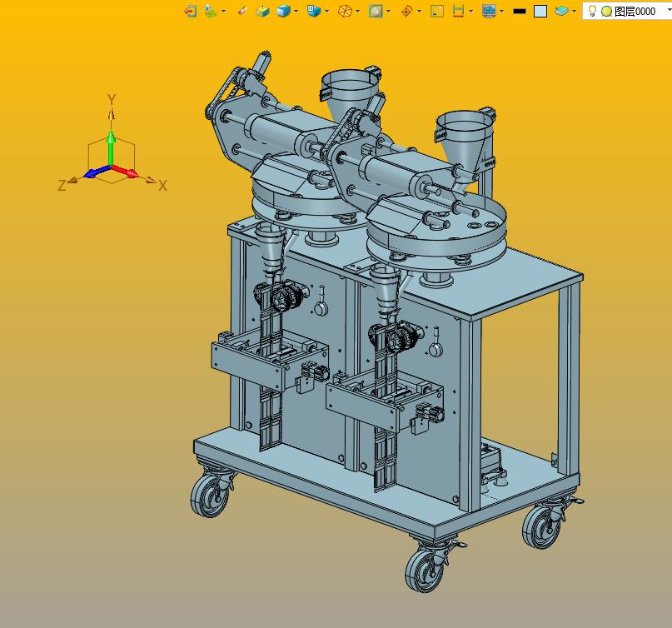Click the orange square view icon

pyautogui.click(x=437, y=11)
